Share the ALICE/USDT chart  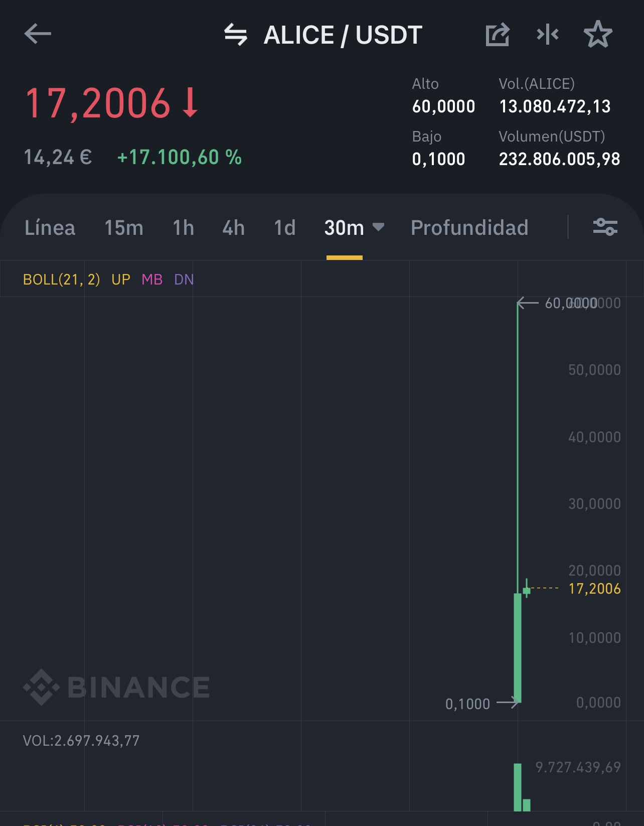click(498, 35)
